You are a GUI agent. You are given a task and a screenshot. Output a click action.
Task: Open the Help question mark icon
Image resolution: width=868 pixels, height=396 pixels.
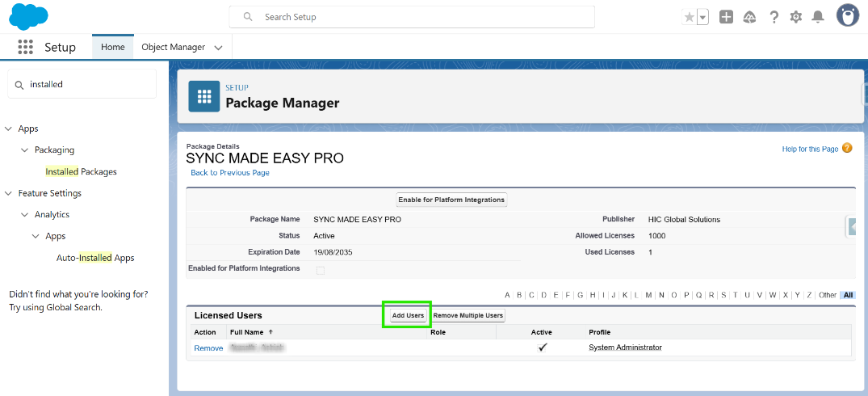pyautogui.click(x=774, y=17)
